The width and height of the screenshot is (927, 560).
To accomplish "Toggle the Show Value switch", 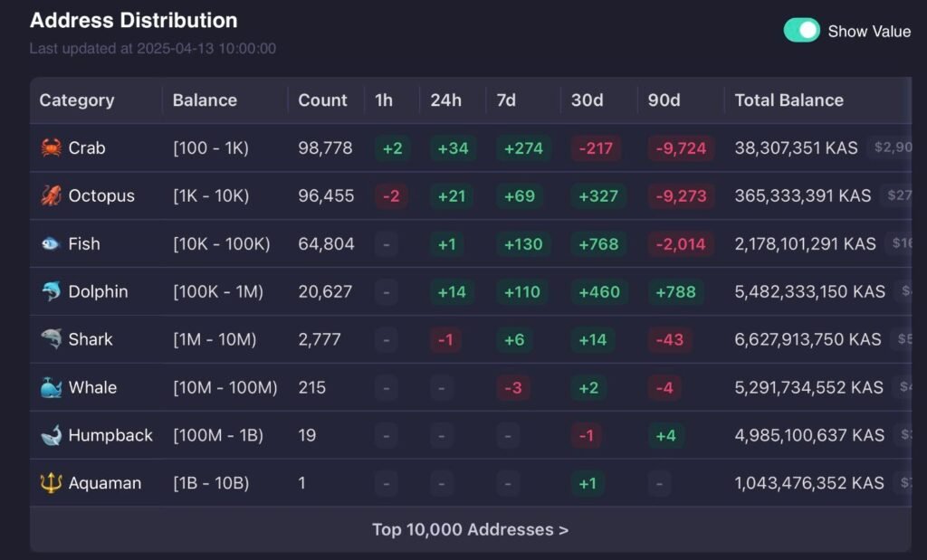I will click(x=800, y=31).
